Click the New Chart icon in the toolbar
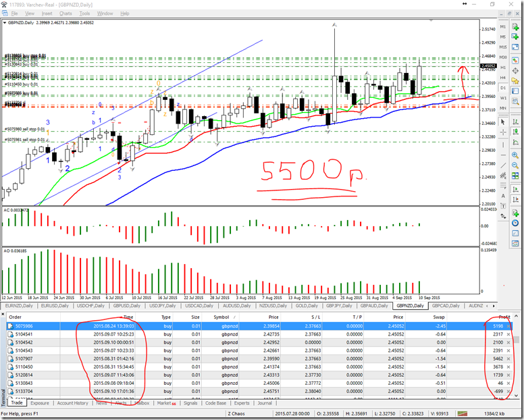The width and height of the screenshot is (524, 420). click(515, 27)
